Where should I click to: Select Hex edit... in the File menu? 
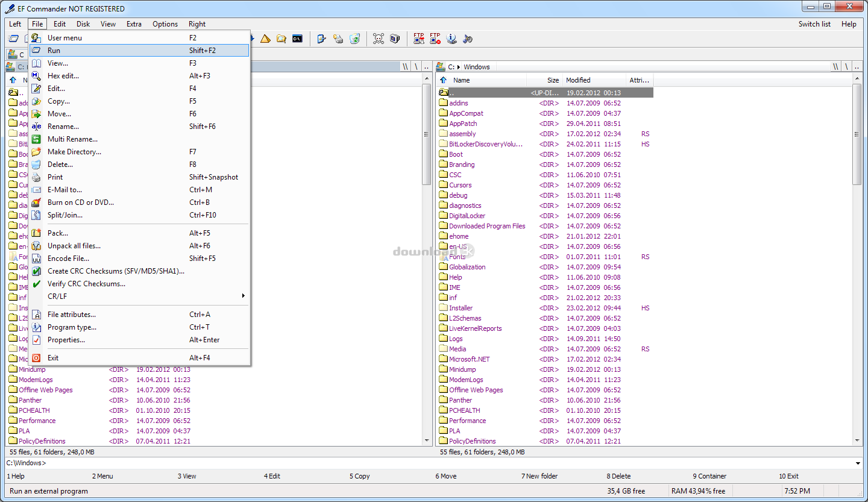pyautogui.click(x=139, y=76)
